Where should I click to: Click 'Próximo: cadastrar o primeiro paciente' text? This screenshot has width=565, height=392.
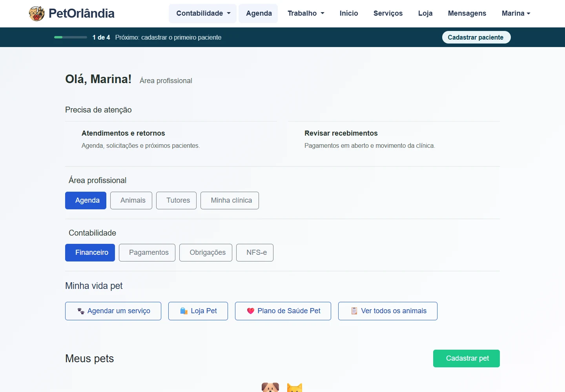[168, 37]
